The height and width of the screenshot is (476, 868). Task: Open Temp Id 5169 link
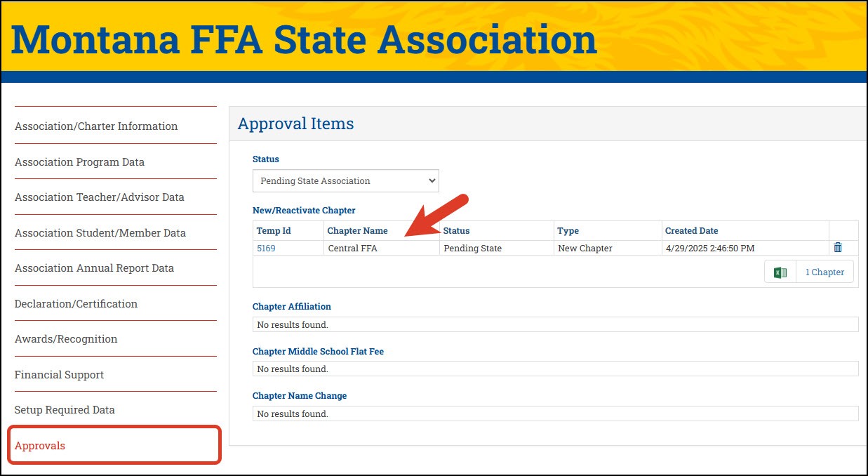point(266,248)
